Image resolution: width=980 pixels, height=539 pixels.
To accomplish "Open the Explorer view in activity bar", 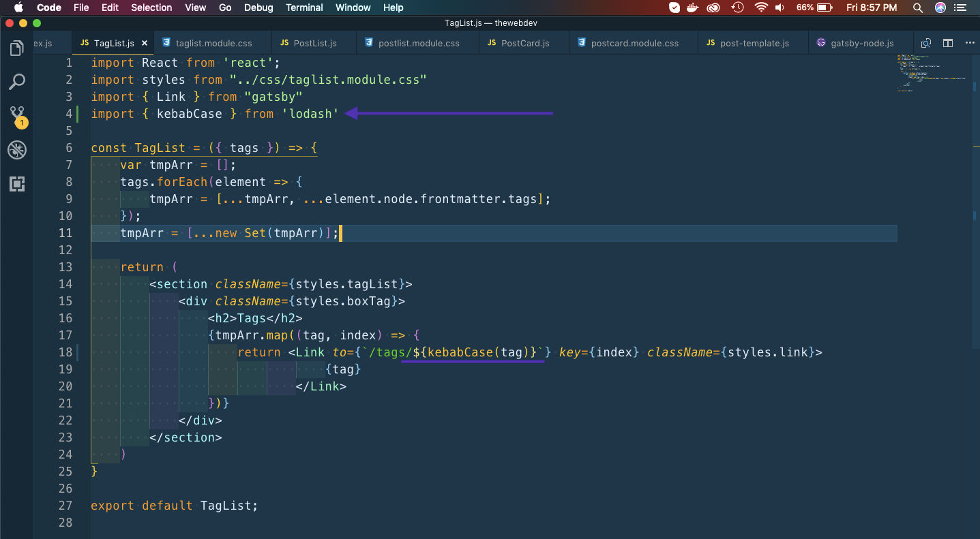I will [17, 48].
